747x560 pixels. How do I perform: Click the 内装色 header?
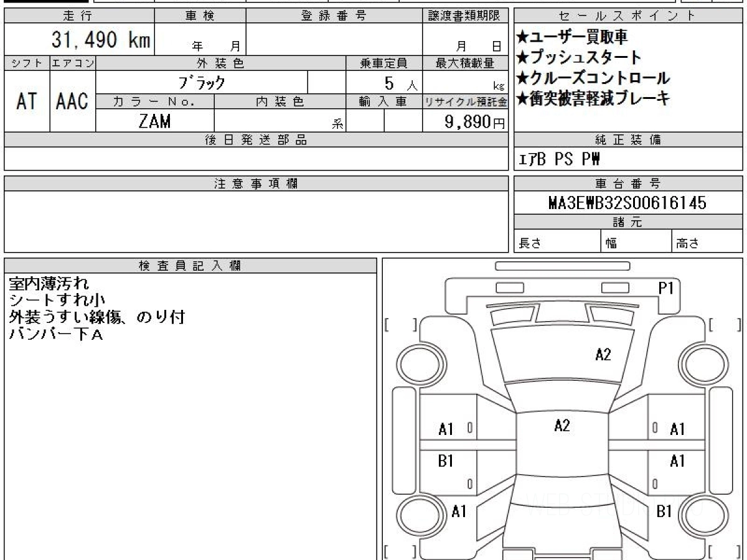point(280,101)
